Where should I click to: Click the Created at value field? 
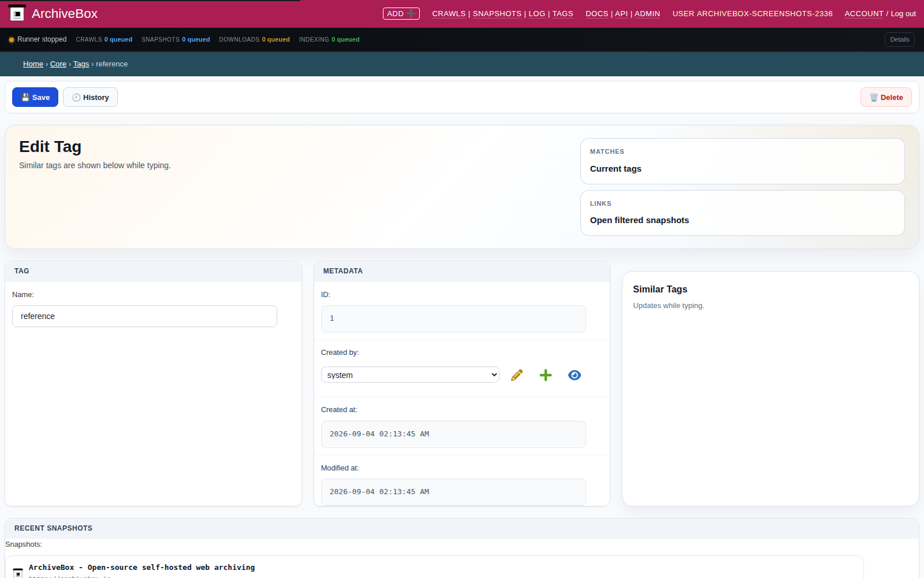point(453,434)
